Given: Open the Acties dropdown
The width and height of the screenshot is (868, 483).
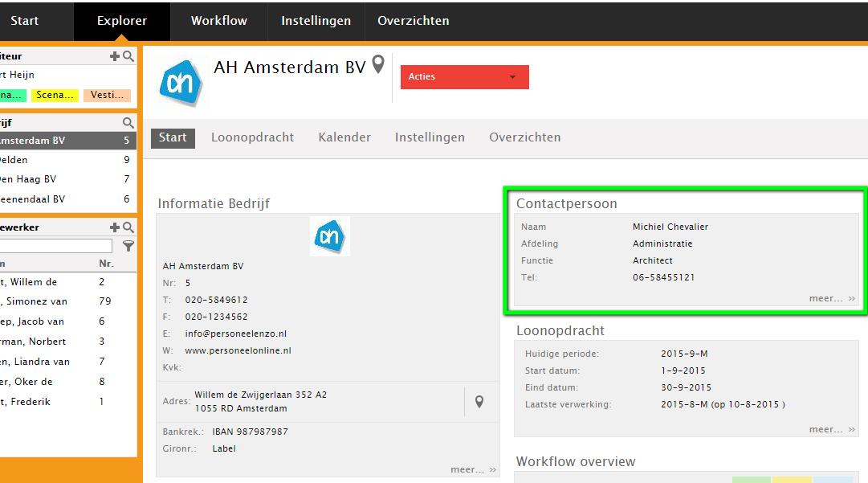Looking at the screenshot, I should click(x=464, y=77).
